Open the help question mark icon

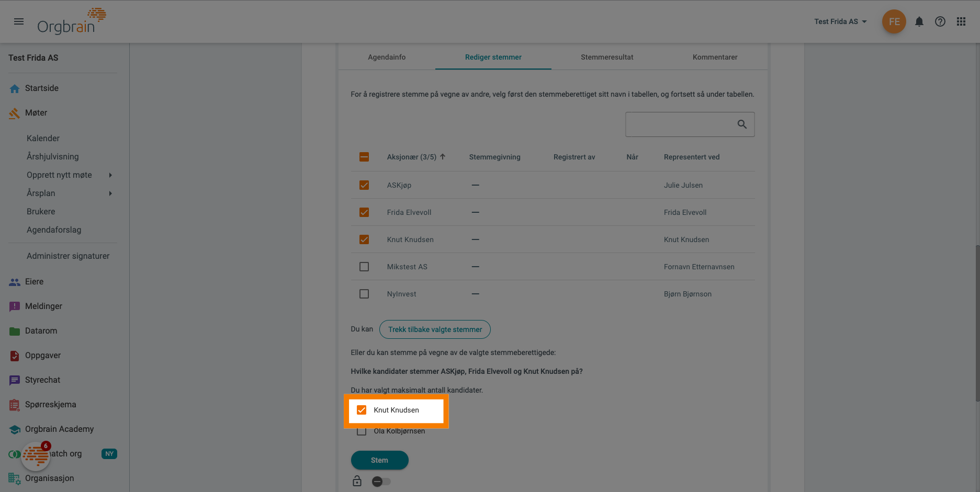click(x=940, y=21)
